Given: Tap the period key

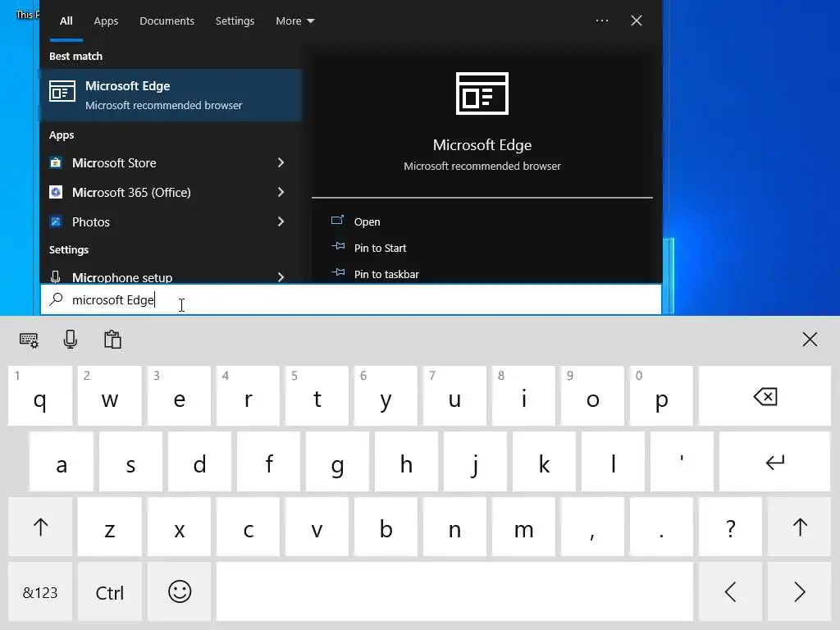Looking at the screenshot, I should [x=661, y=527].
